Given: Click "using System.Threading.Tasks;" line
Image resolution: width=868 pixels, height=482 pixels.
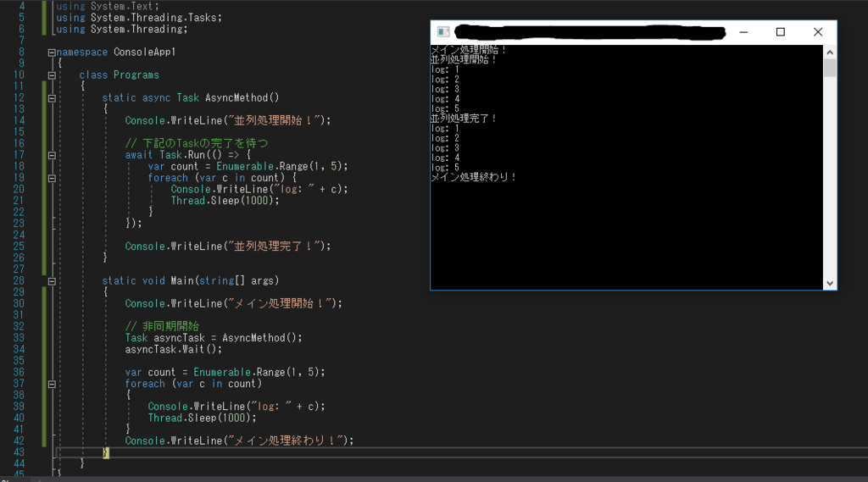Looking at the screenshot, I should tap(139, 18).
